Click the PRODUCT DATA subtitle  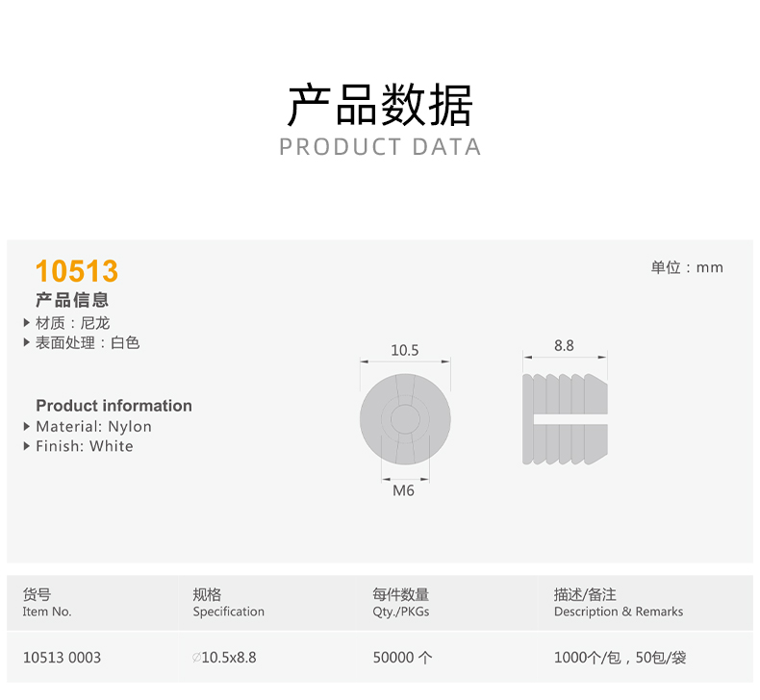[380, 147]
